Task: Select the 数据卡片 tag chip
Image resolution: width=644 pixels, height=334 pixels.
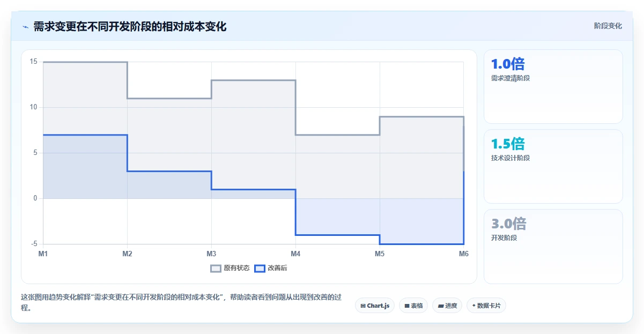Action: [486, 306]
